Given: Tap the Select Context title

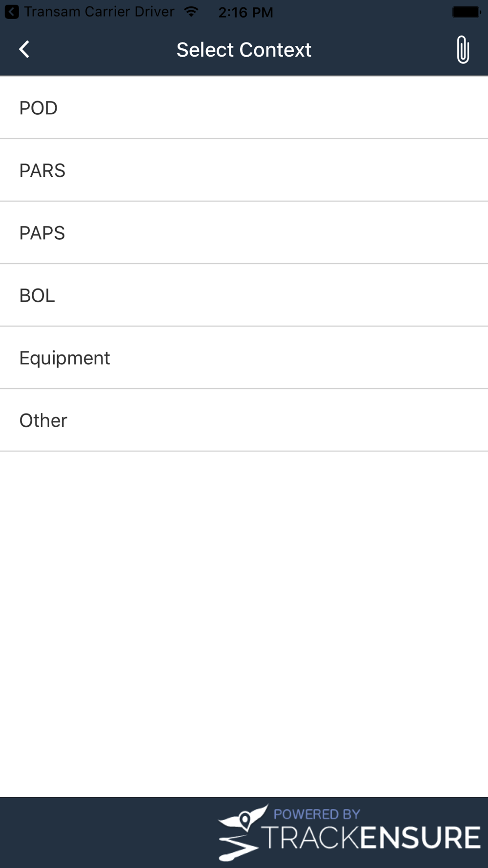Looking at the screenshot, I should 244,50.
